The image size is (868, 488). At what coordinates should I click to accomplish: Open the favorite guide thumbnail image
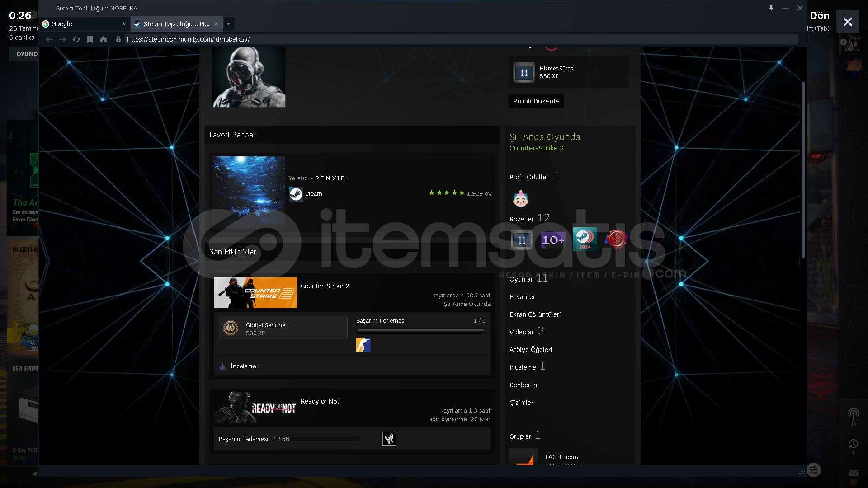tap(249, 192)
